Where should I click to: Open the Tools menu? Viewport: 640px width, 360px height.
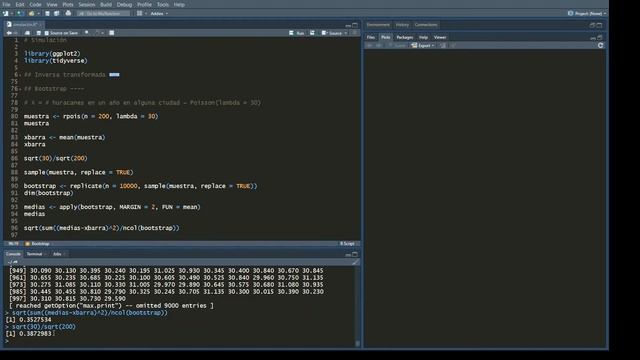click(x=162, y=4)
